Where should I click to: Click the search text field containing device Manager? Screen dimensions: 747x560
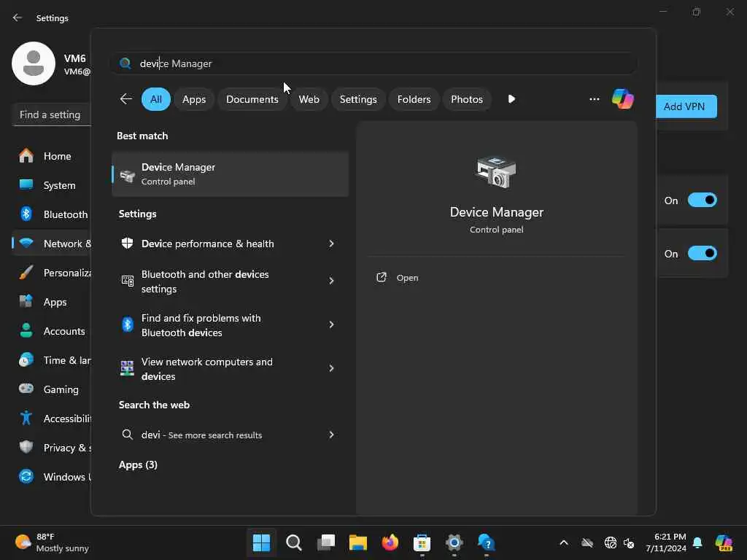click(x=373, y=63)
